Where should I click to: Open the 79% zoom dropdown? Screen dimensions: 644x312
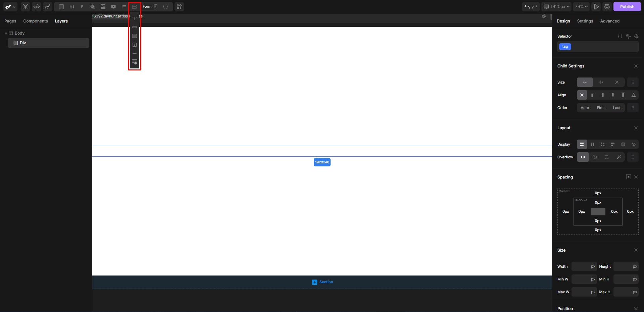(x=581, y=7)
